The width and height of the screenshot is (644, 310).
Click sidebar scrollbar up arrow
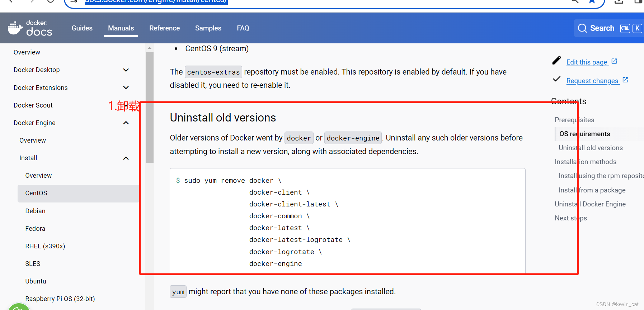150,48
